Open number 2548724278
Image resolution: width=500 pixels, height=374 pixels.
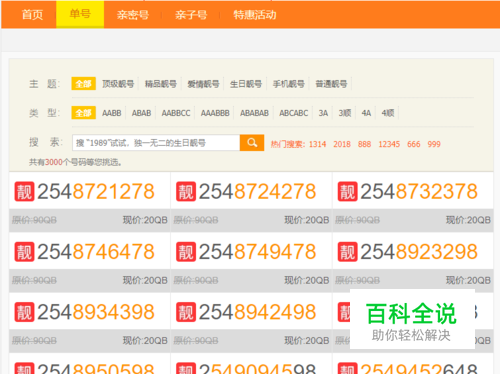tap(257, 191)
